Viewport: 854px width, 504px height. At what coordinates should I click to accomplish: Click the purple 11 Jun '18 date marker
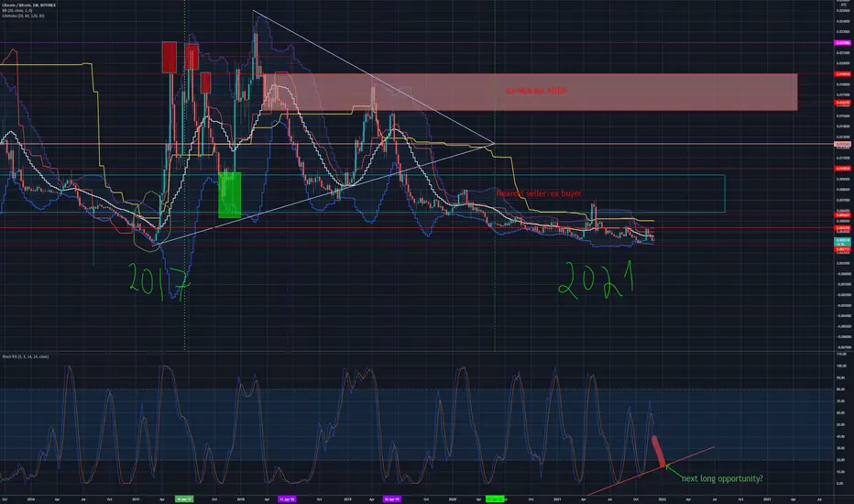pos(287,499)
